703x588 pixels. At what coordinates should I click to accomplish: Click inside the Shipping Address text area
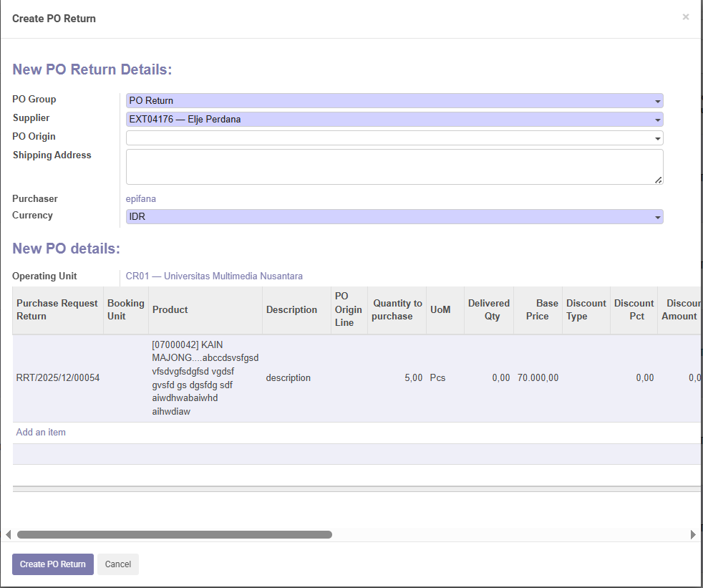(394, 166)
